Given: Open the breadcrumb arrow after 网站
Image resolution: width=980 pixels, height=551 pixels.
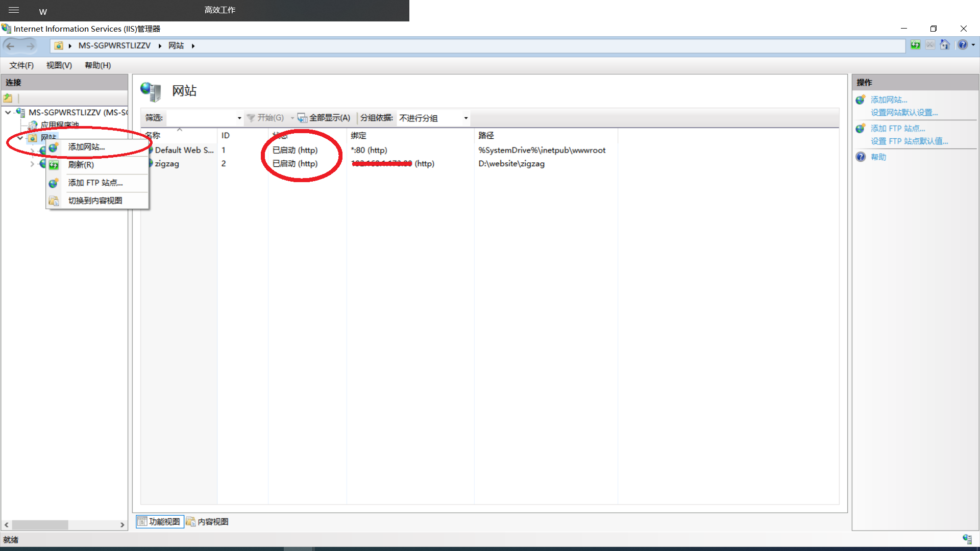Looking at the screenshot, I should click(x=193, y=46).
